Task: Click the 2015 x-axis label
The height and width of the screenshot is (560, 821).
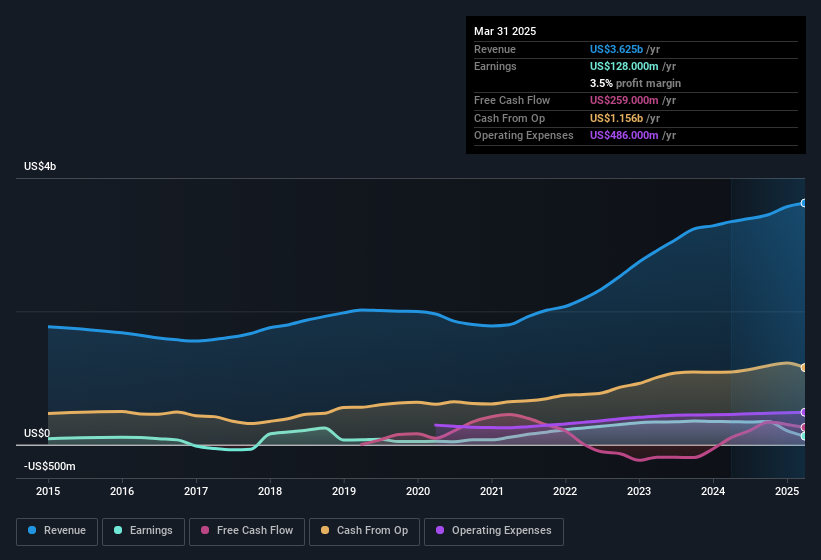Action: pos(48,491)
